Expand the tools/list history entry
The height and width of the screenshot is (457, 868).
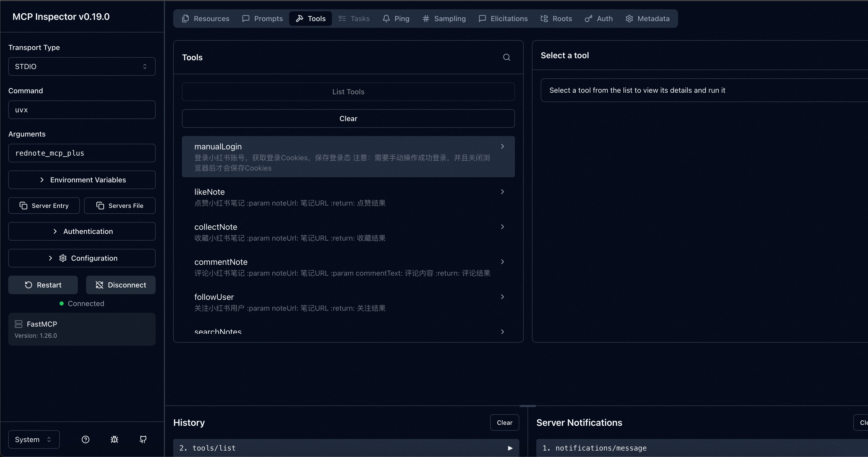point(510,448)
